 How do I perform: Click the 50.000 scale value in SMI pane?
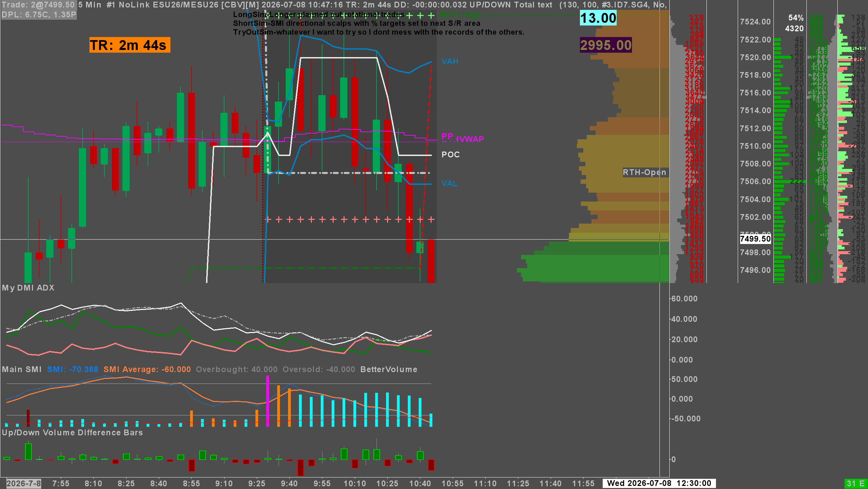coord(684,379)
